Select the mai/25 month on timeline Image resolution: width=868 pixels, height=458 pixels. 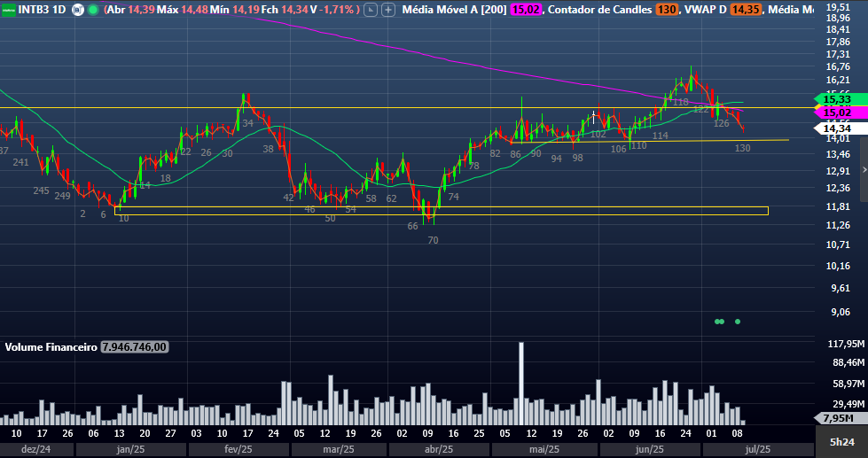coord(543,450)
